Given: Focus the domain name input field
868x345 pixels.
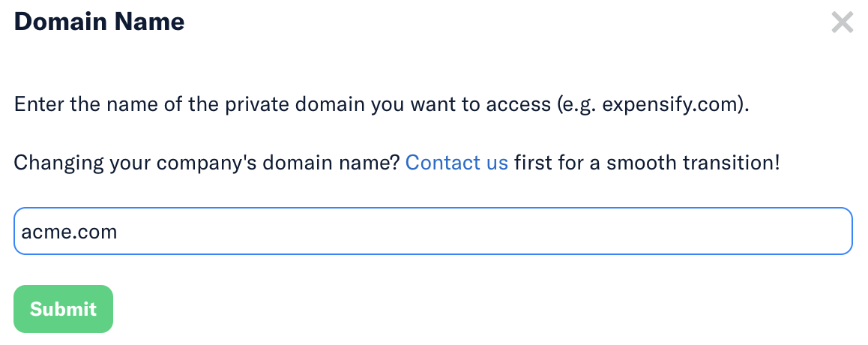Looking at the screenshot, I should pos(433,232).
